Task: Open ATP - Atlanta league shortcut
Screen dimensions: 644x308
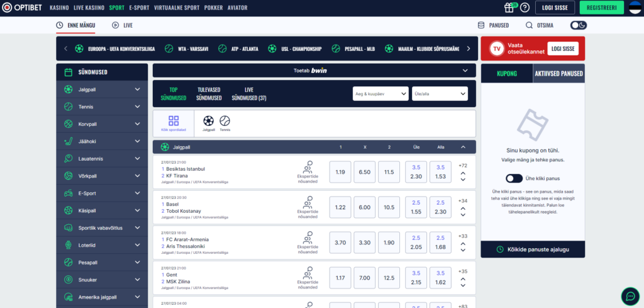Action: [x=238, y=48]
